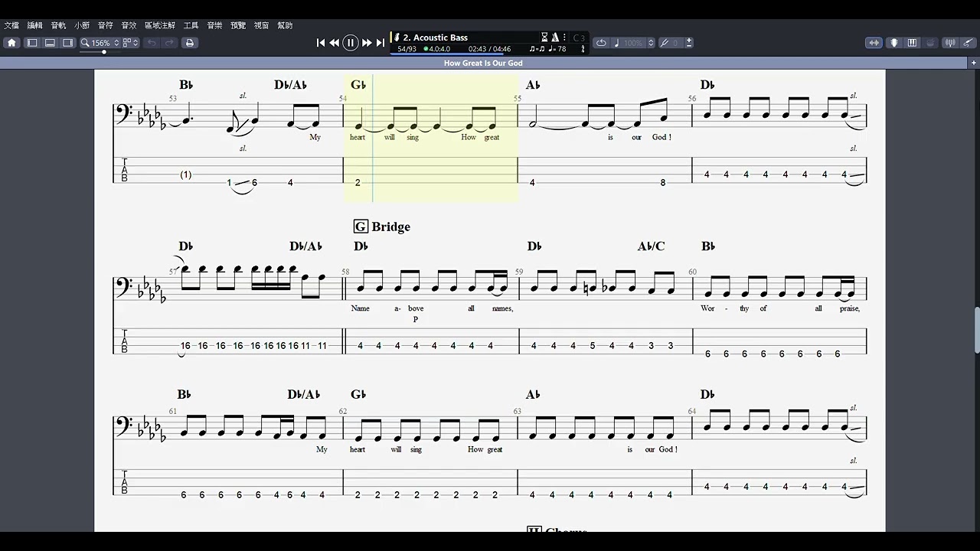Toggle the left edition palette panel
980x551 pixels.
click(32, 43)
